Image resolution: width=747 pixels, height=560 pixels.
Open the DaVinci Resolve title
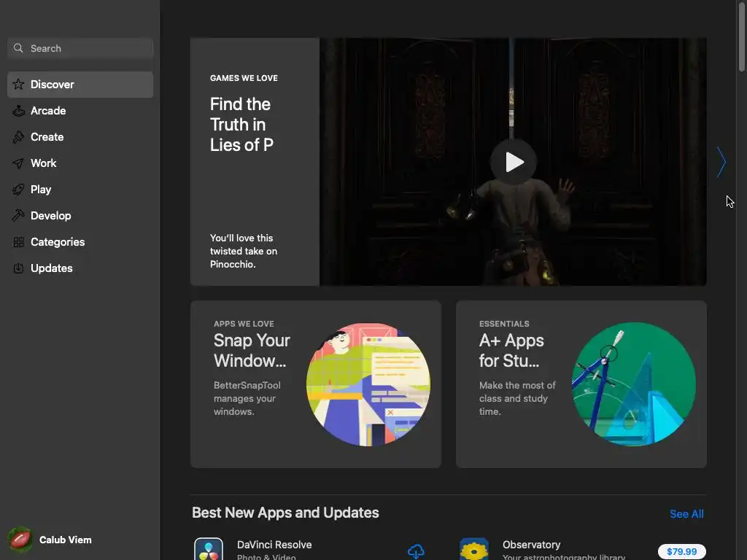[x=274, y=545]
